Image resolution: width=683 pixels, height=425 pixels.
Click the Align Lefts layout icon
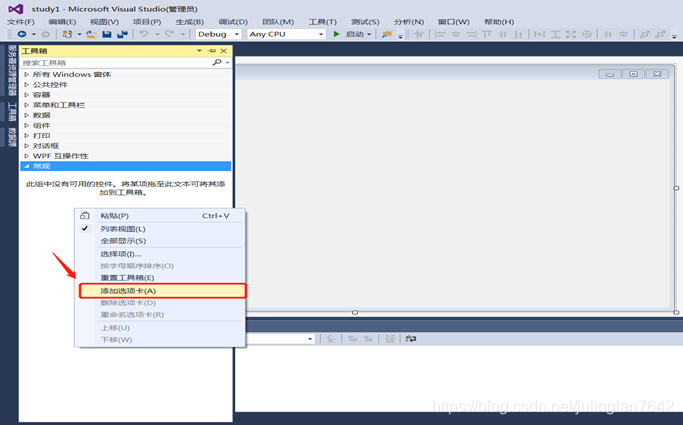[440, 34]
